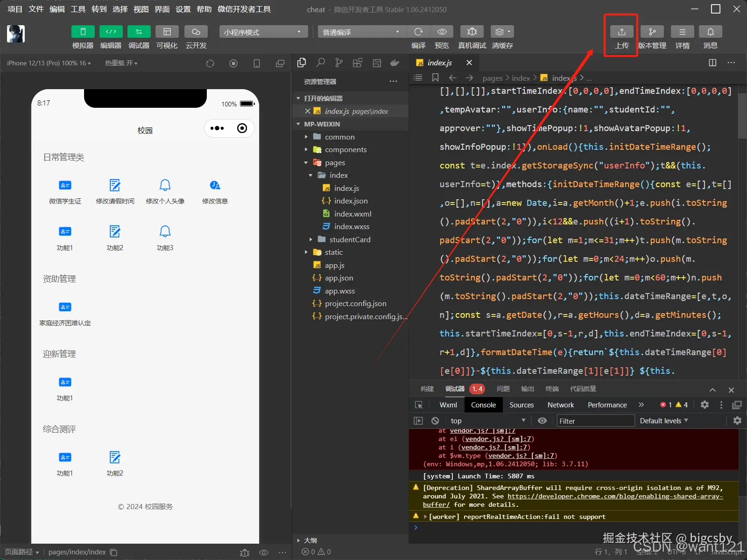Image resolution: width=747 pixels, height=560 pixels.
Task: Refresh the simulator view
Action: click(210, 63)
